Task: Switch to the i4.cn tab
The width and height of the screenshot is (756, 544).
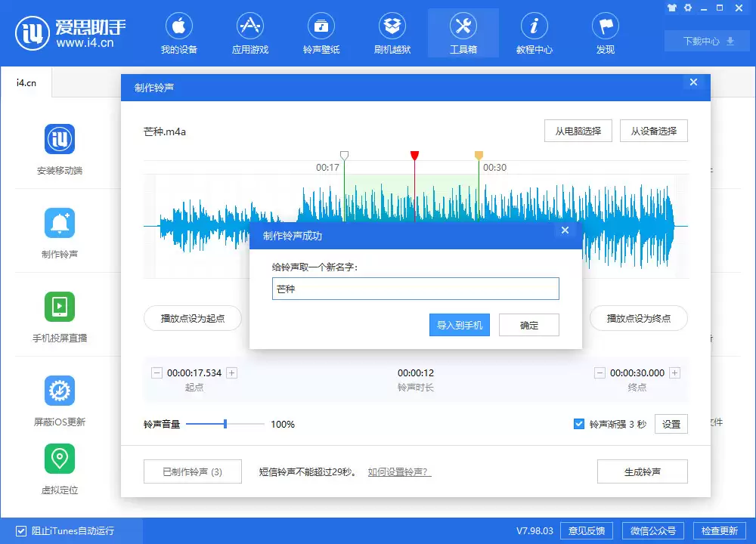Action: tap(26, 83)
